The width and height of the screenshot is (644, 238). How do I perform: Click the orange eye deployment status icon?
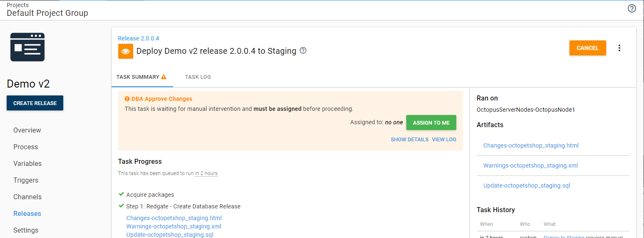coord(125,51)
